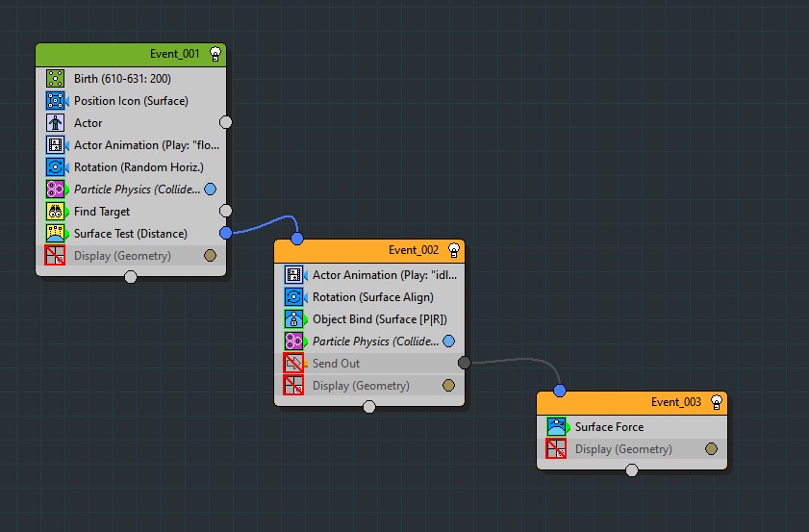This screenshot has height=532, width=809.
Task: Toggle the Event_003 lightbulb on/off
Action: pos(717,402)
